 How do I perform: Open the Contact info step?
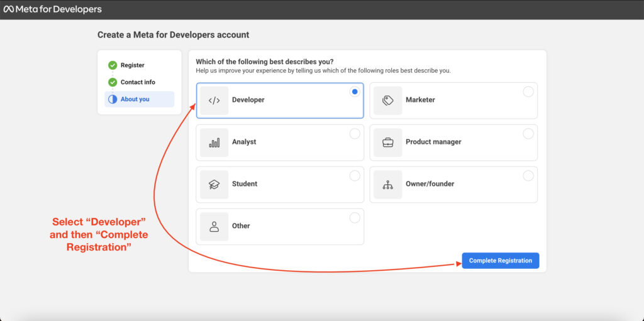(139, 82)
